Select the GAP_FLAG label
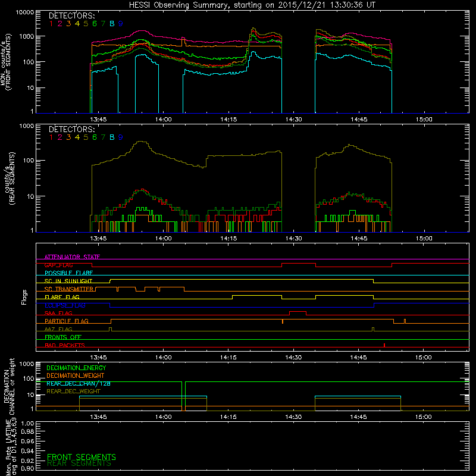The image size is (476, 476). [x=58, y=265]
